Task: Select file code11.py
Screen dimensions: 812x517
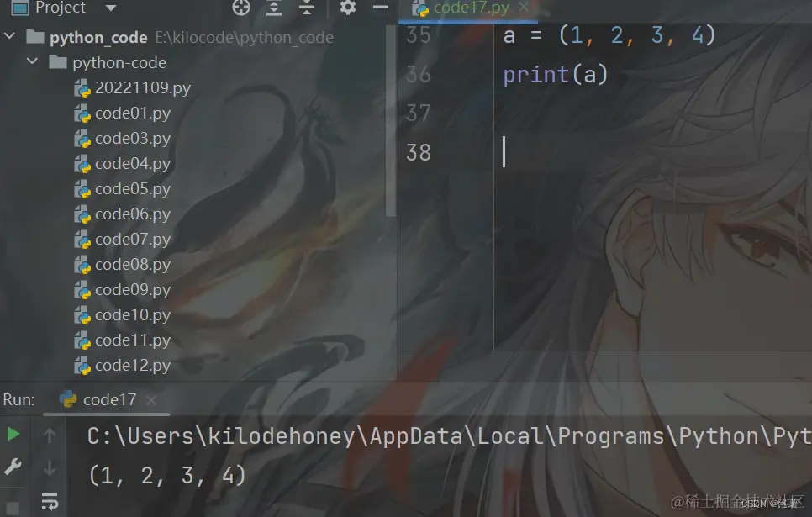Action: 133,340
